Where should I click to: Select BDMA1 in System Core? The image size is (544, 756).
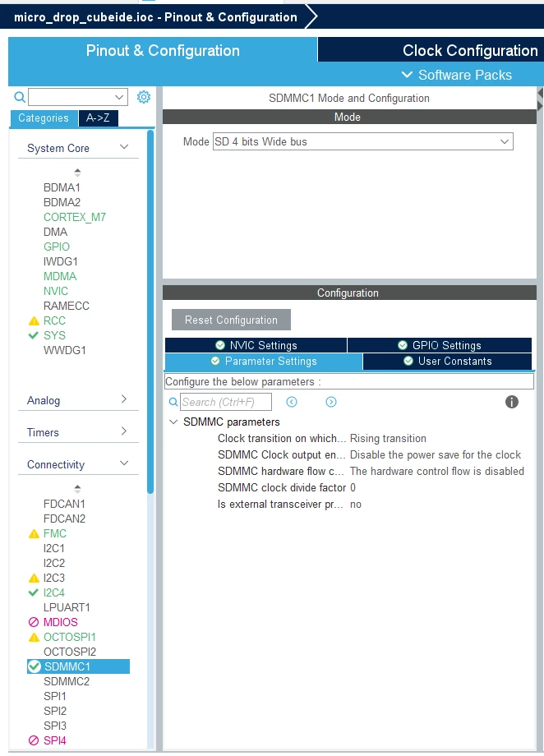[62, 187]
